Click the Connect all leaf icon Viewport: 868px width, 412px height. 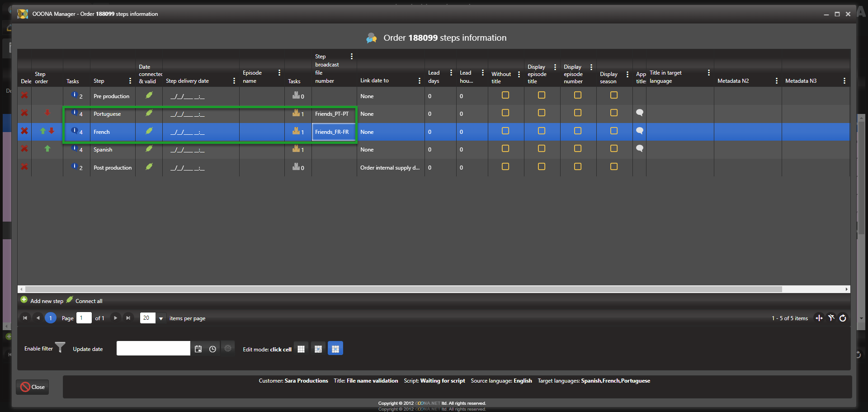click(x=70, y=300)
